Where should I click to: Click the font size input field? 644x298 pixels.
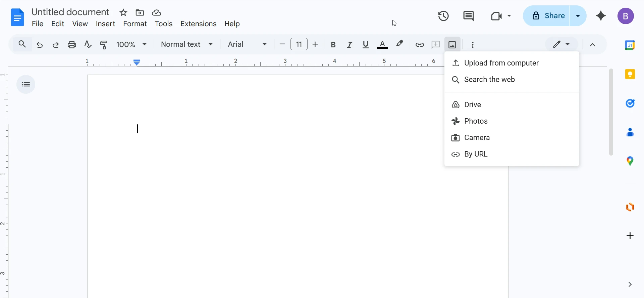click(299, 44)
